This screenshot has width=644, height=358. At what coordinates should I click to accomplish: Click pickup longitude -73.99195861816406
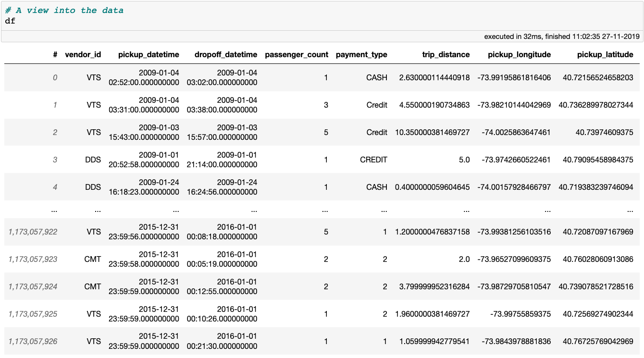[x=514, y=77]
